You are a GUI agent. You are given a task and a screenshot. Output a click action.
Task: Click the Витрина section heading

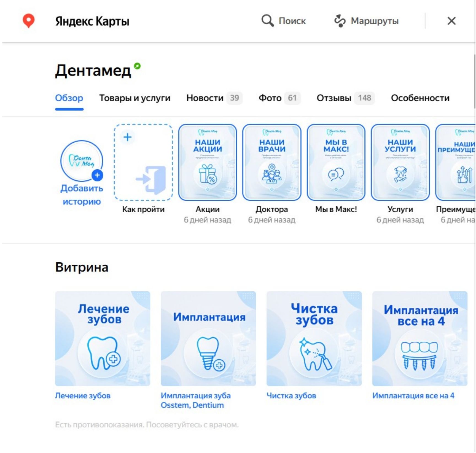pyautogui.click(x=82, y=267)
